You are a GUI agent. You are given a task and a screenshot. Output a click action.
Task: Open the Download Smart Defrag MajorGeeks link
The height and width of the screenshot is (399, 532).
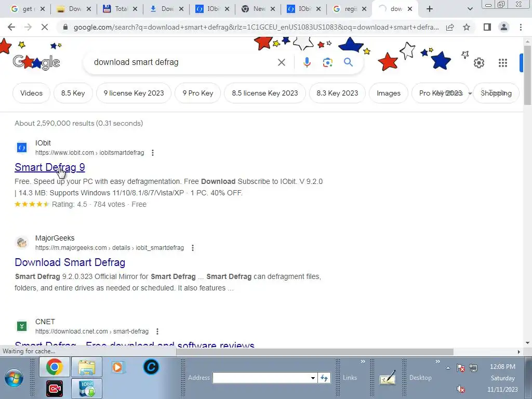click(70, 262)
